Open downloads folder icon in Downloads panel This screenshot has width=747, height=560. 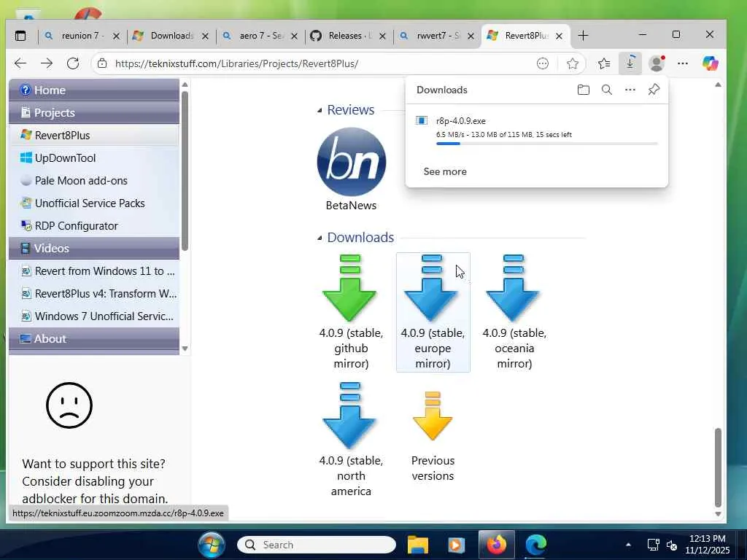[x=583, y=90]
